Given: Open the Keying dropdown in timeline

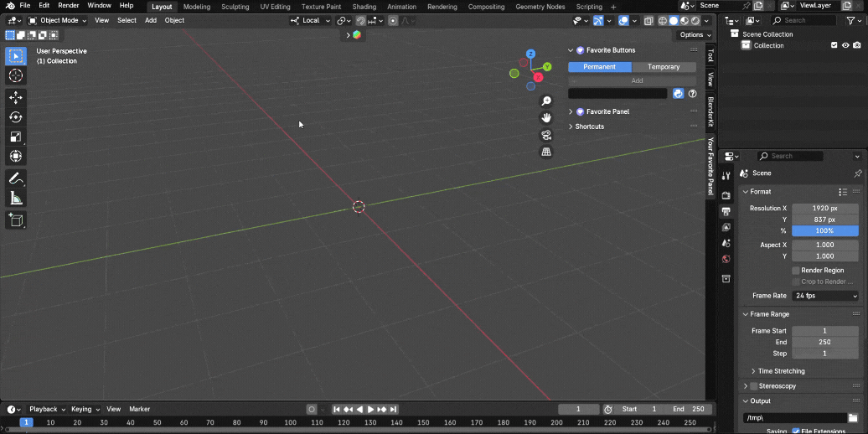Looking at the screenshot, I should [x=85, y=409].
